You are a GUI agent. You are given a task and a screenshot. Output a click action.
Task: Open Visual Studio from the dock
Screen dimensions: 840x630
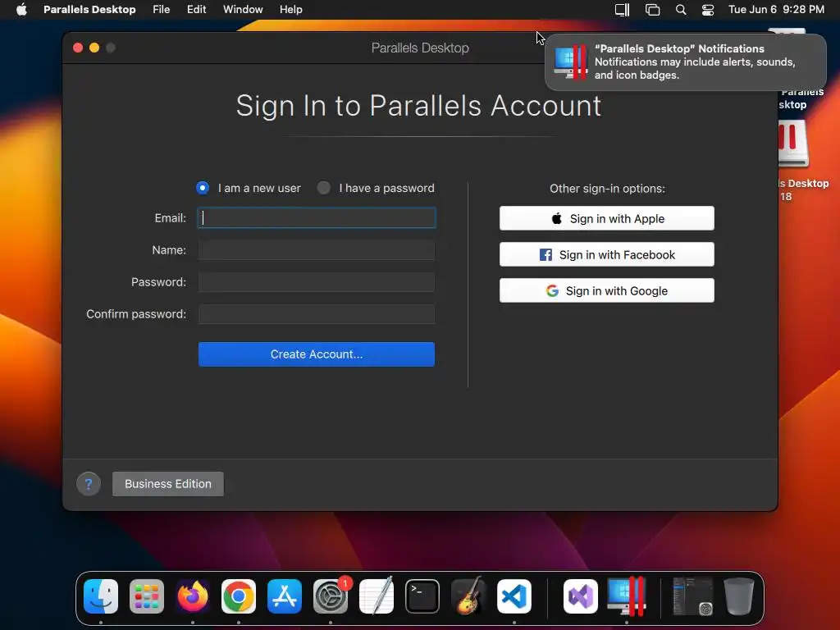click(581, 596)
